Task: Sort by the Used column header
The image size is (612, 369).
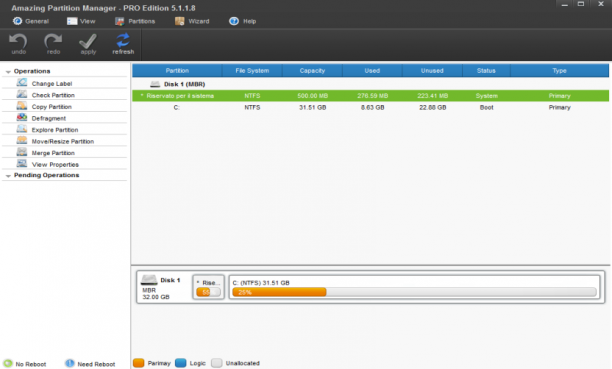Action: tap(372, 71)
